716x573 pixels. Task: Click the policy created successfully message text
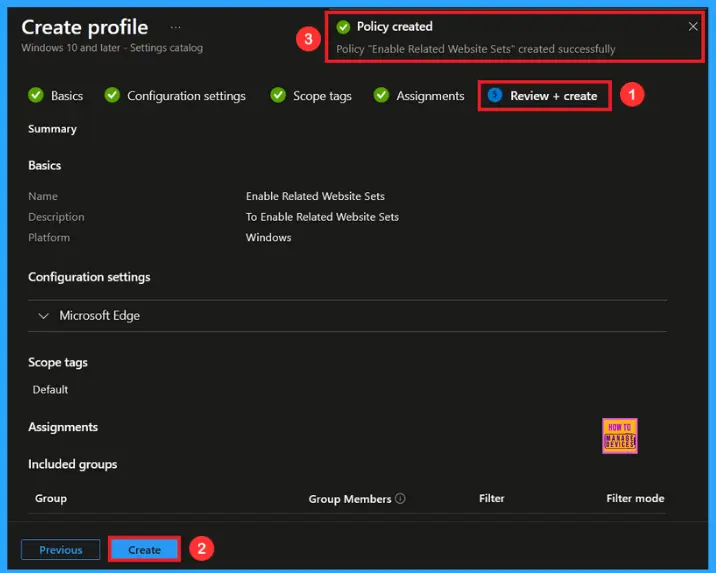[x=476, y=49]
